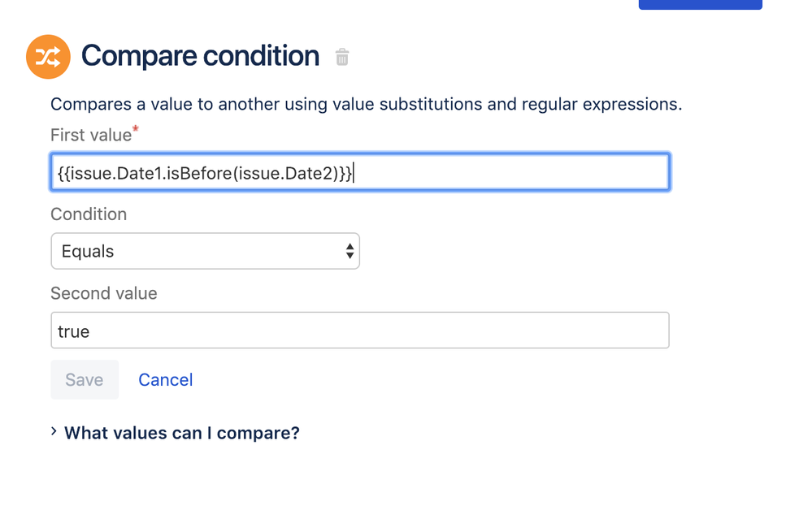Open the 'What values can I compare?' help text
Screen dimensions: 812x523
[182, 433]
